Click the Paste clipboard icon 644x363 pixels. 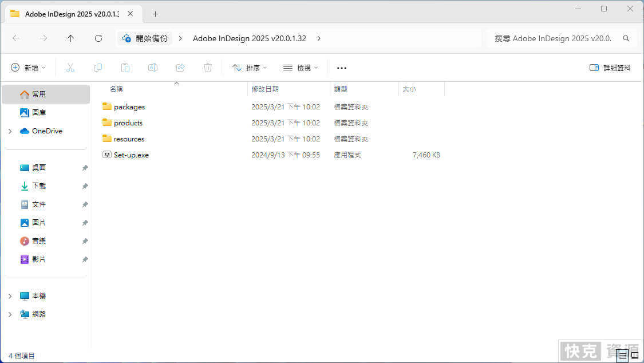pyautogui.click(x=125, y=68)
